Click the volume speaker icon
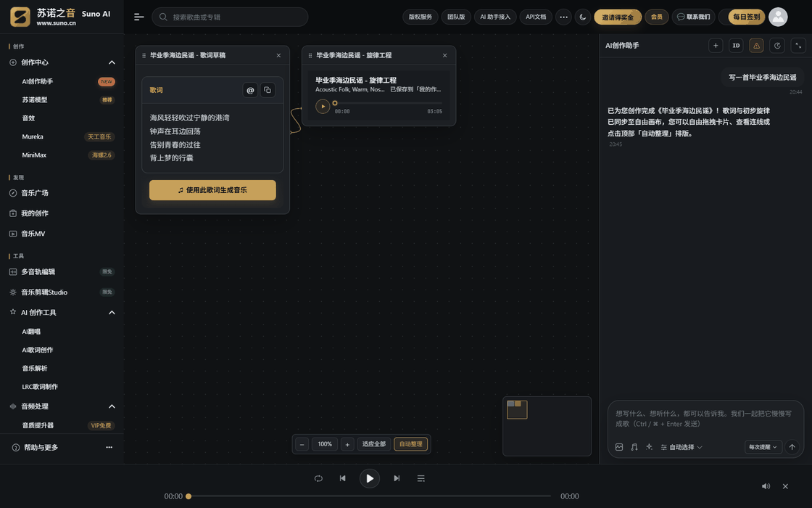 (x=766, y=486)
